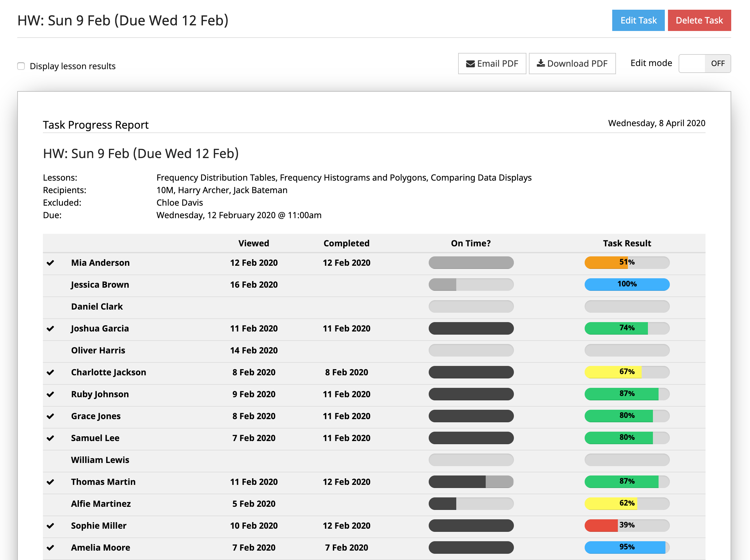Click Jessica Brown's 100% result bar

click(x=627, y=285)
